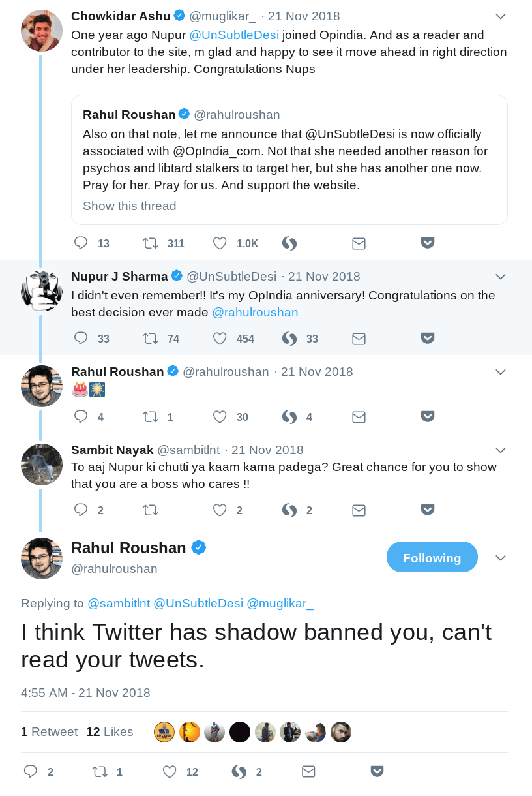This screenshot has width=532, height=796.
Task: Expand the caret on Sambit Nayak's reply
Action: 501,450
